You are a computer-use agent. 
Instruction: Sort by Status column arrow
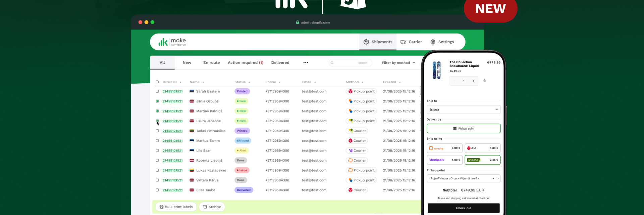pos(249,82)
